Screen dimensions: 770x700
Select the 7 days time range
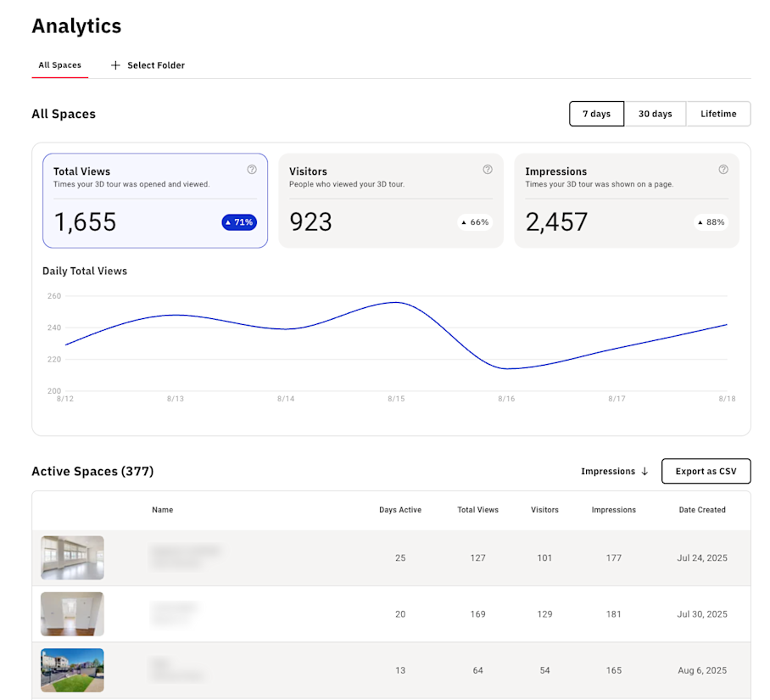click(596, 113)
